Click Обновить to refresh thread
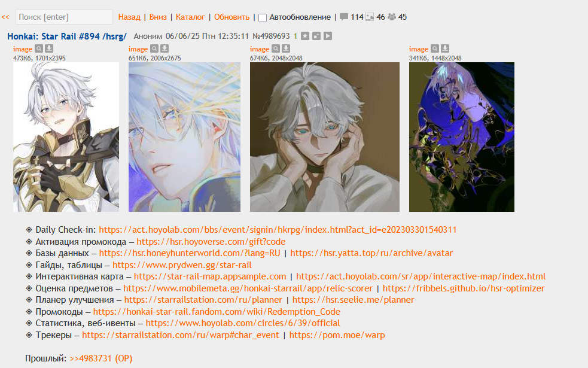The width and height of the screenshot is (588, 368). click(x=231, y=17)
